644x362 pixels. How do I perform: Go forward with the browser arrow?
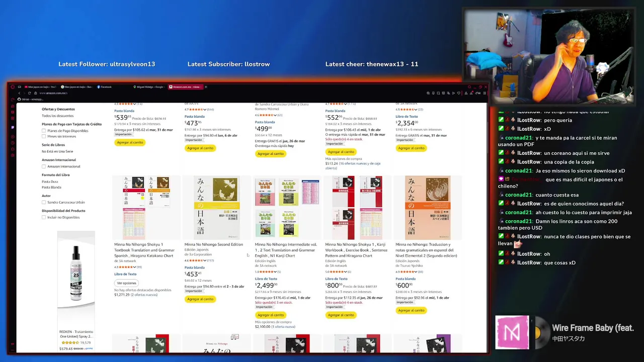(24, 93)
